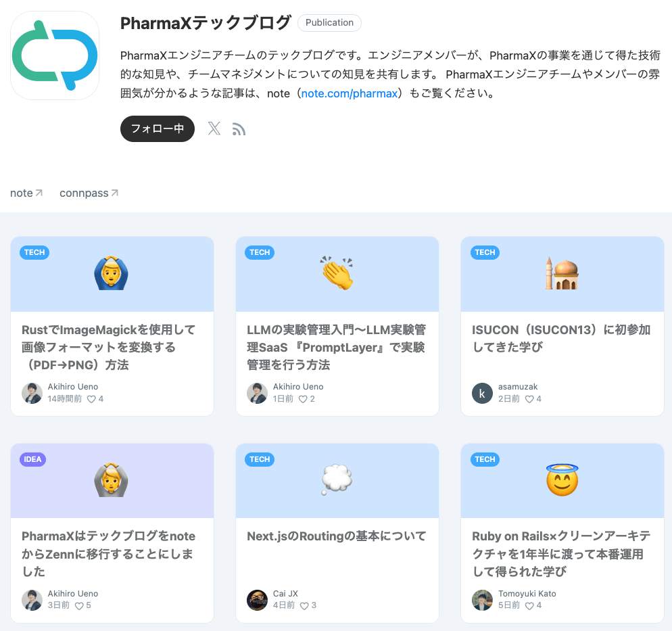Open the connpass external link tab
This screenshot has height=631, width=672.
[89, 193]
